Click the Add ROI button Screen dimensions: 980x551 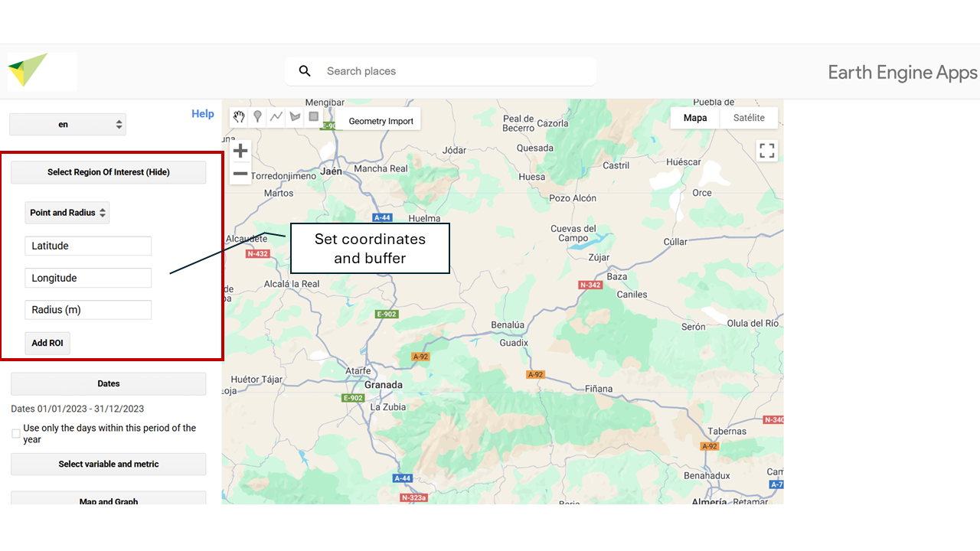click(x=47, y=343)
